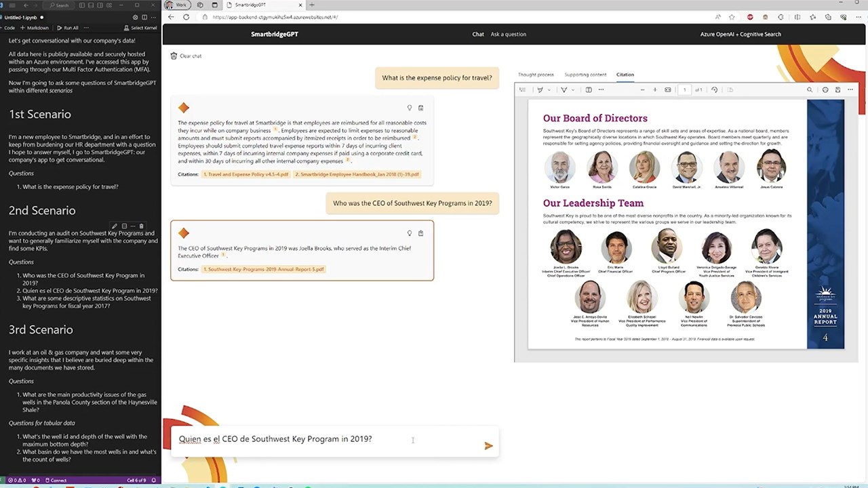Open more notebook toolbar actions ellipsis

pos(86,28)
